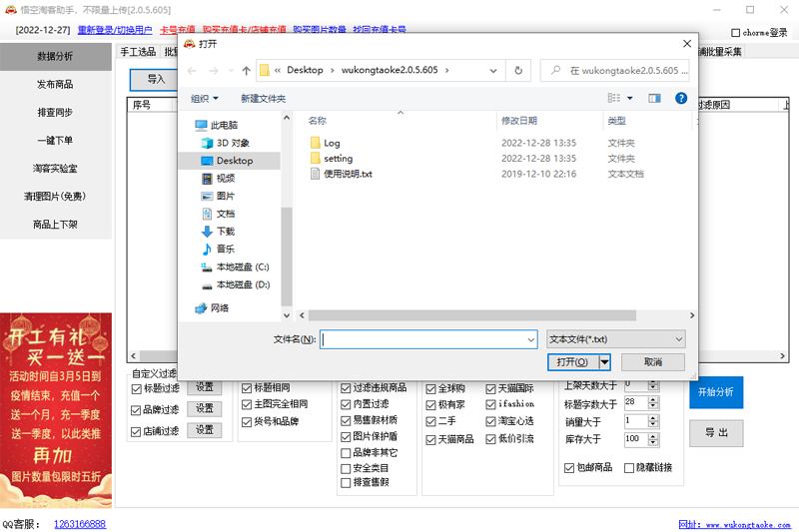Click the 取消 (Cancel) button

[x=652, y=362]
